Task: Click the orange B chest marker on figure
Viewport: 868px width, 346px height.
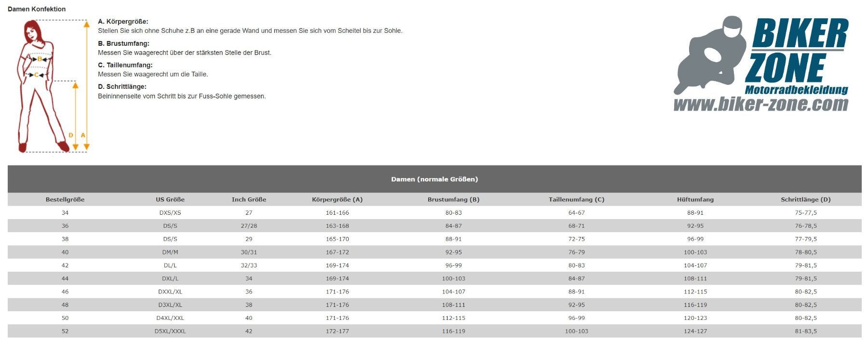Action: [x=39, y=59]
